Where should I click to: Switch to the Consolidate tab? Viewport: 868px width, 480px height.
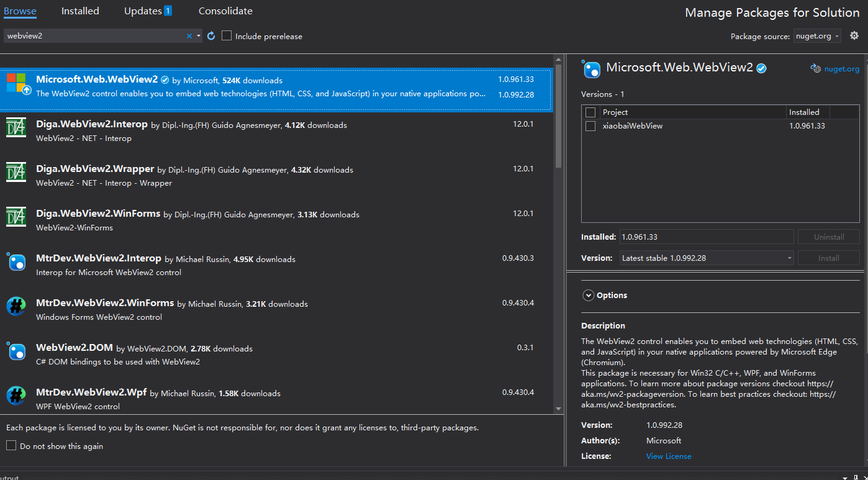point(225,11)
